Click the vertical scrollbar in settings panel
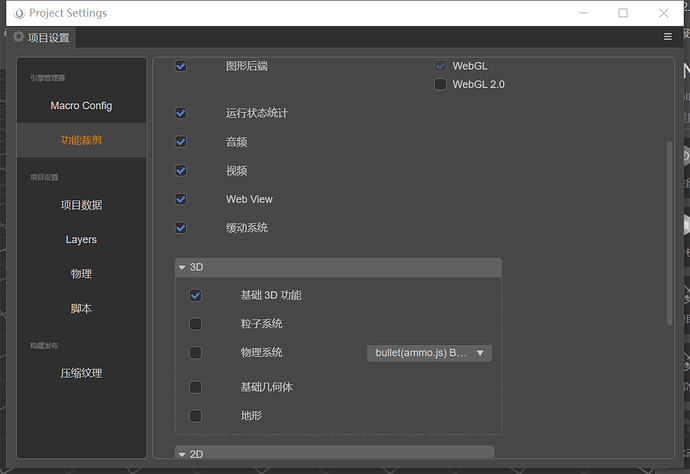The image size is (690, 474). [669, 233]
